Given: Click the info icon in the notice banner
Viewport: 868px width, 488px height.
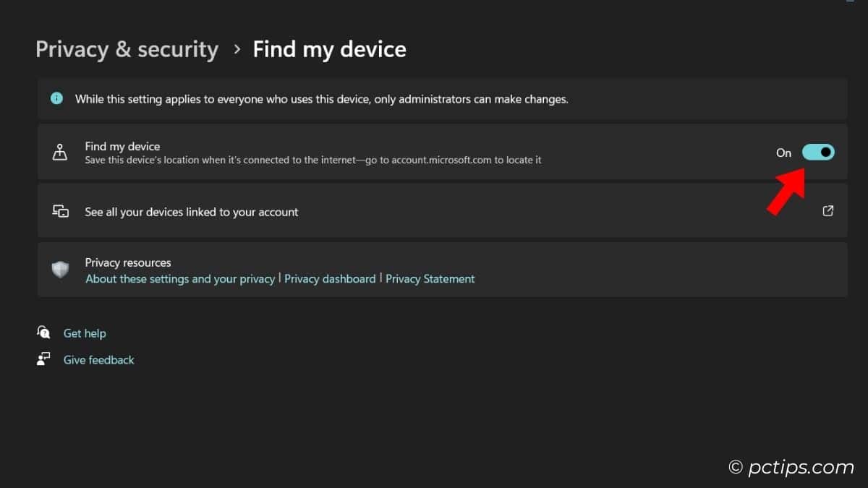Looking at the screenshot, I should [x=56, y=98].
